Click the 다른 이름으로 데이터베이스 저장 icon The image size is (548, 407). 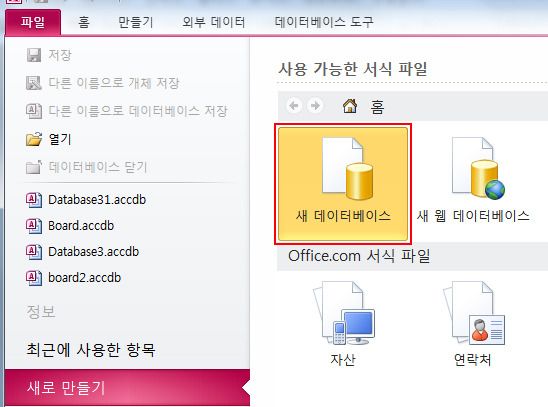click(34, 111)
